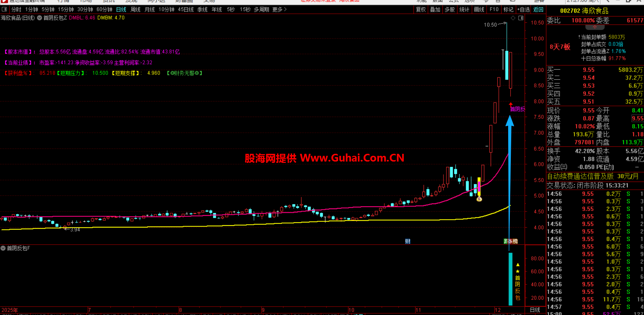This screenshot has height=315, width=644.
Task: Toggle the right info panel icon above the chart
Action: pos(521,18)
